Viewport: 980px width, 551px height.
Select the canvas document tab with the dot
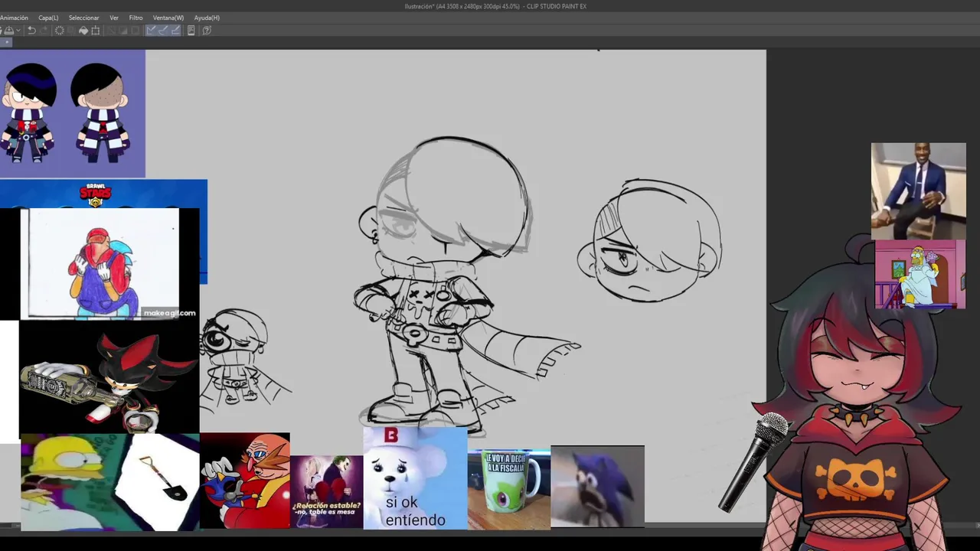point(5,43)
